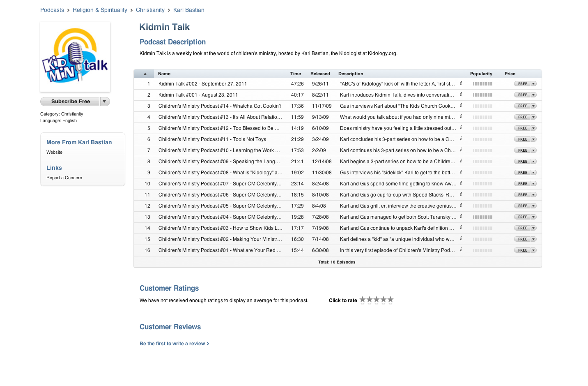Click popularity bar for Podcast #04
This screenshot has height=386, width=588.
482,217
